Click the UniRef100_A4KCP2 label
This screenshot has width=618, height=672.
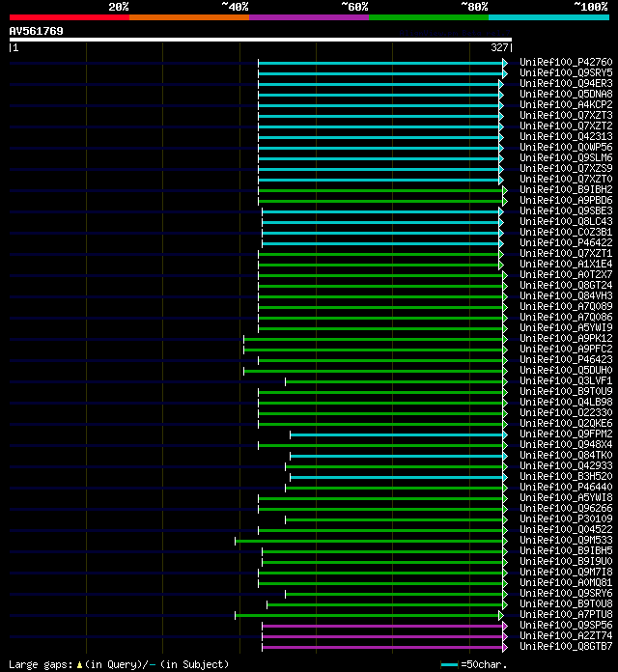(x=566, y=105)
